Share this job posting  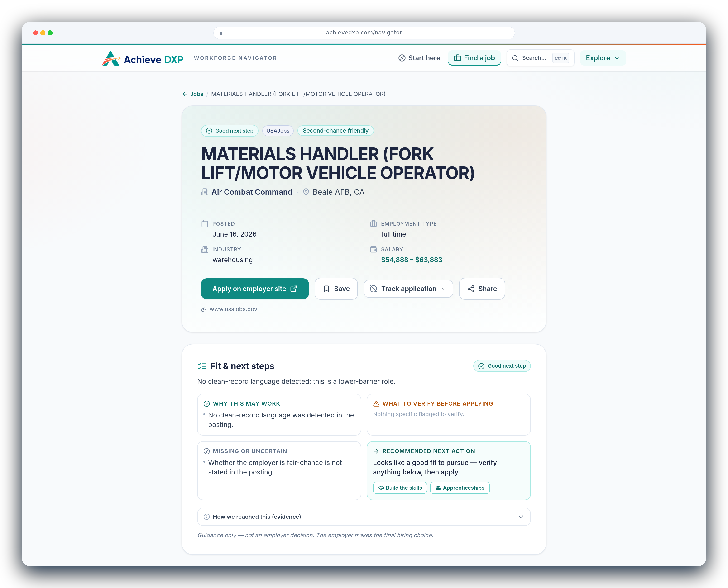[482, 289]
